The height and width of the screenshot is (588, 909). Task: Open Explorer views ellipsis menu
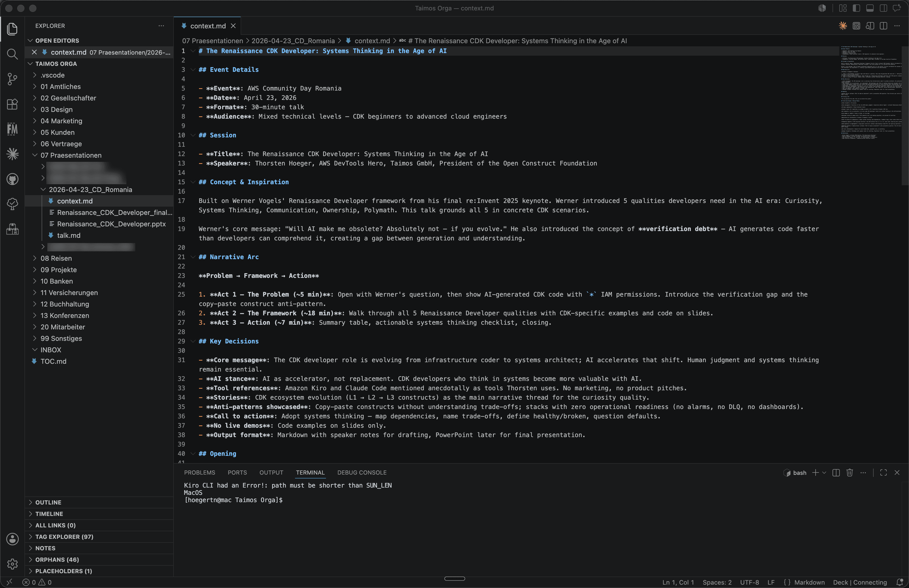coord(161,26)
